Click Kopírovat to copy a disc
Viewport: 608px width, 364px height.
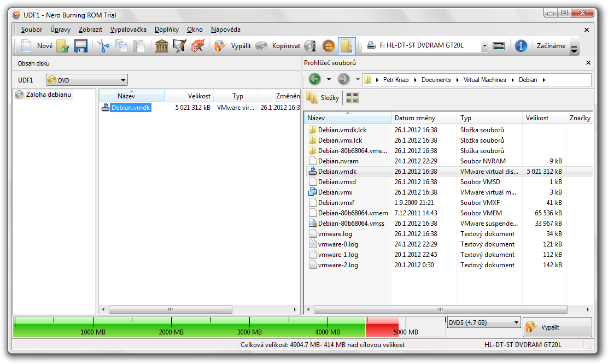click(x=278, y=46)
